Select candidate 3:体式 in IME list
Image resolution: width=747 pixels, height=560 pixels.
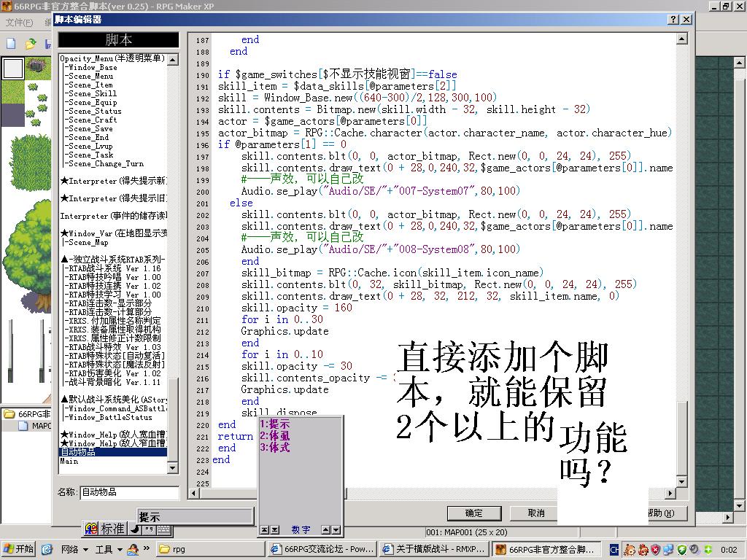tap(275, 448)
